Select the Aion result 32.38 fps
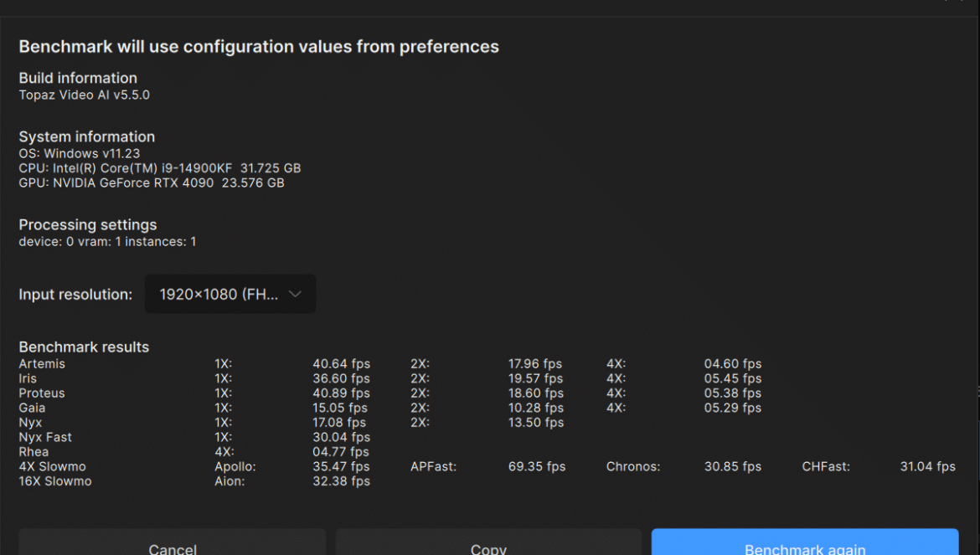This screenshot has width=980, height=555. [341, 481]
